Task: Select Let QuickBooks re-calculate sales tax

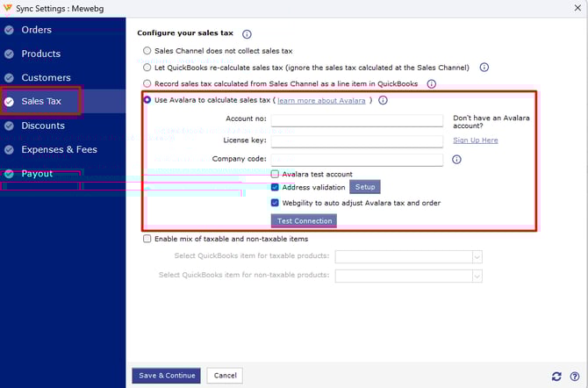Action: (x=147, y=68)
